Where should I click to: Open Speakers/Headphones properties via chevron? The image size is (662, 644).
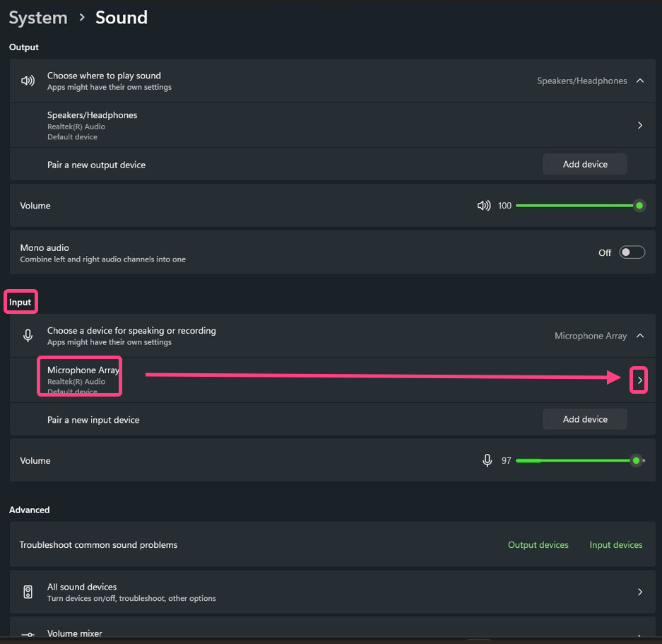point(640,125)
